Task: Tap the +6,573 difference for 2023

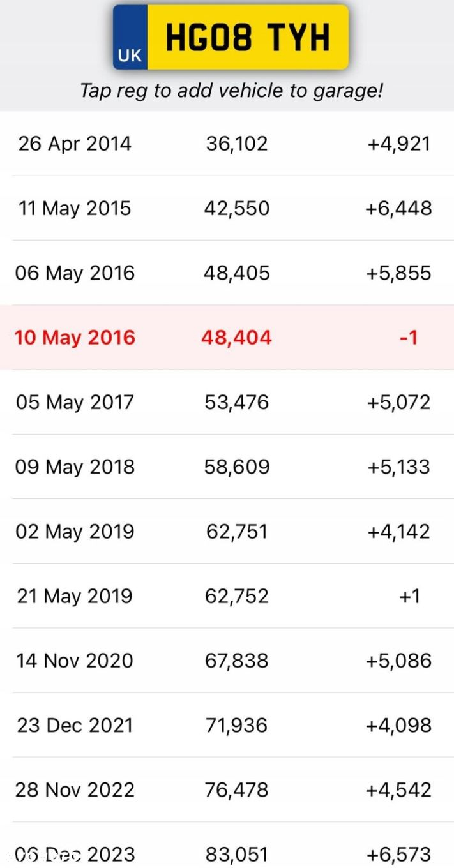Action: 398,854
